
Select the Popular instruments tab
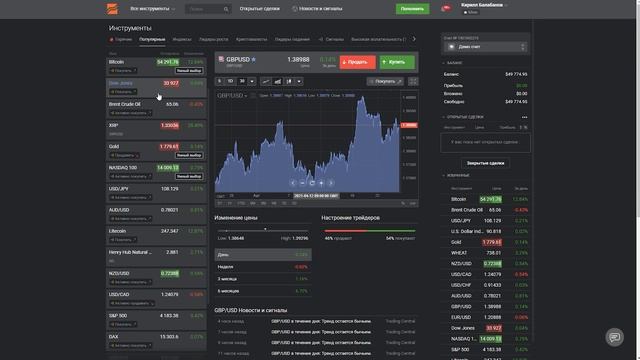pyautogui.click(x=152, y=40)
